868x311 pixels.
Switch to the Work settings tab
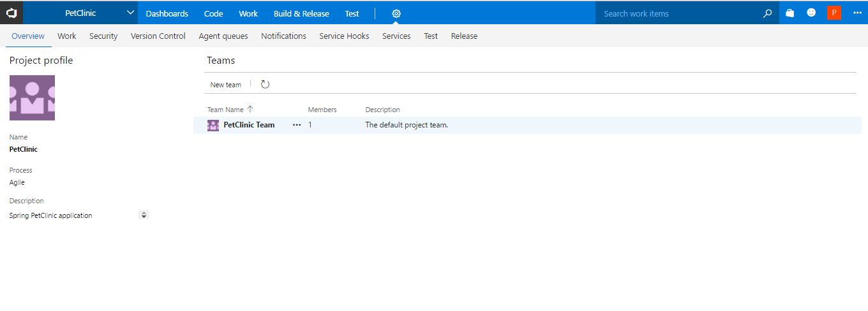pos(67,36)
